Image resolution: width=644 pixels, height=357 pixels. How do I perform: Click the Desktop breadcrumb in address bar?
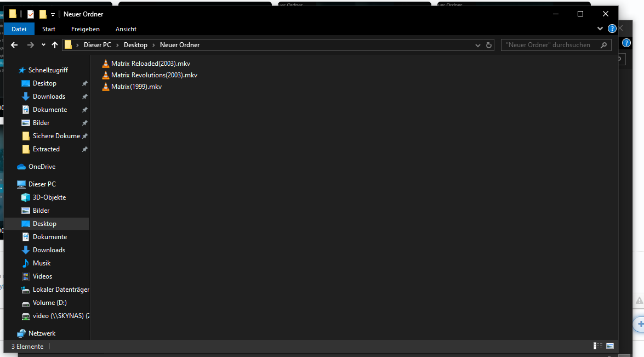(135, 45)
